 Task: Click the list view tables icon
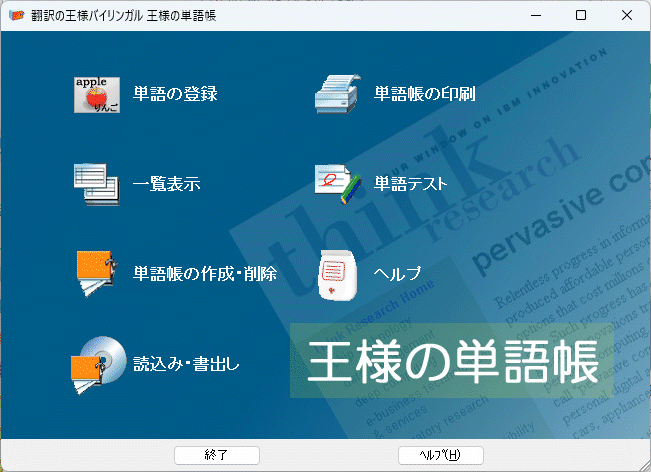97,184
